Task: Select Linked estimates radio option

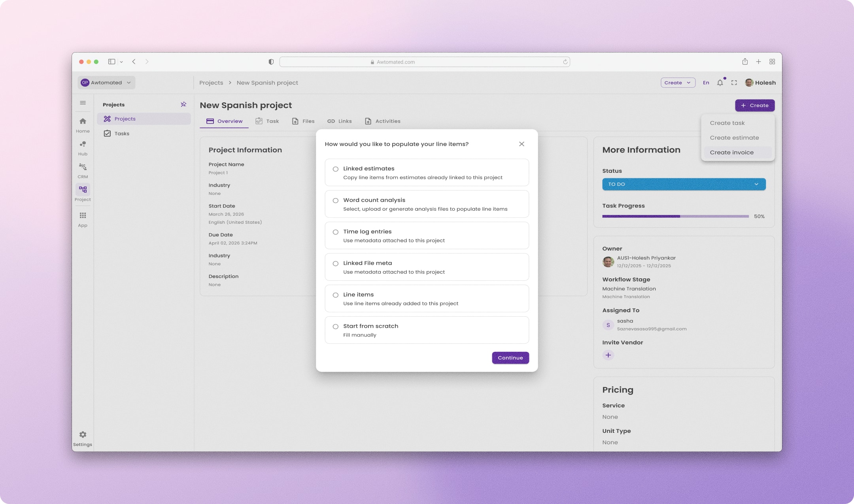Action: 335,169
